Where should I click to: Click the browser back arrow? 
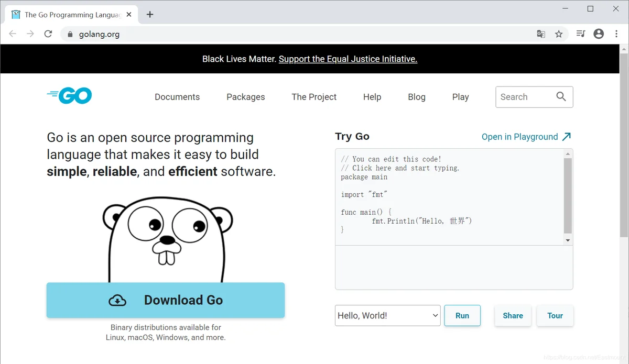click(x=13, y=34)
